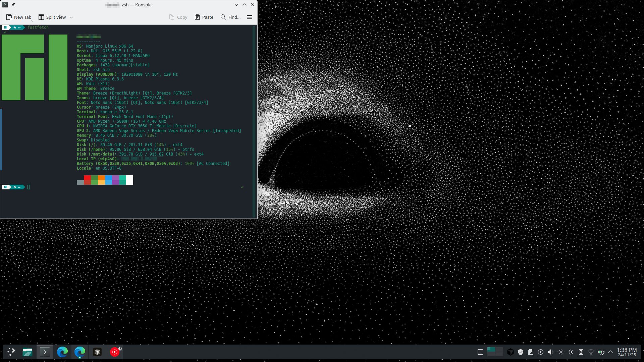Screen dimensions: 644x362
Task: Toggle show desktop (peek) button
Action: pyautogui.click(x=480, y=352)
